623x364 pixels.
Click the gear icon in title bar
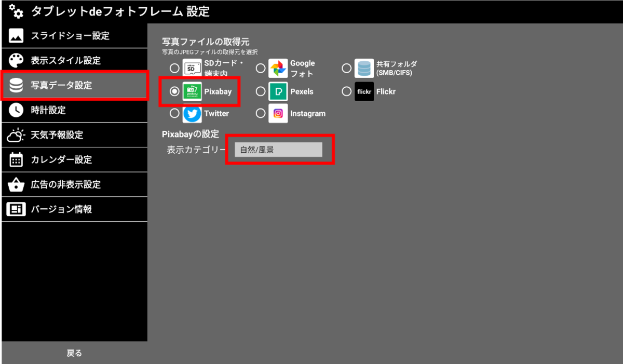pos(16,11)
